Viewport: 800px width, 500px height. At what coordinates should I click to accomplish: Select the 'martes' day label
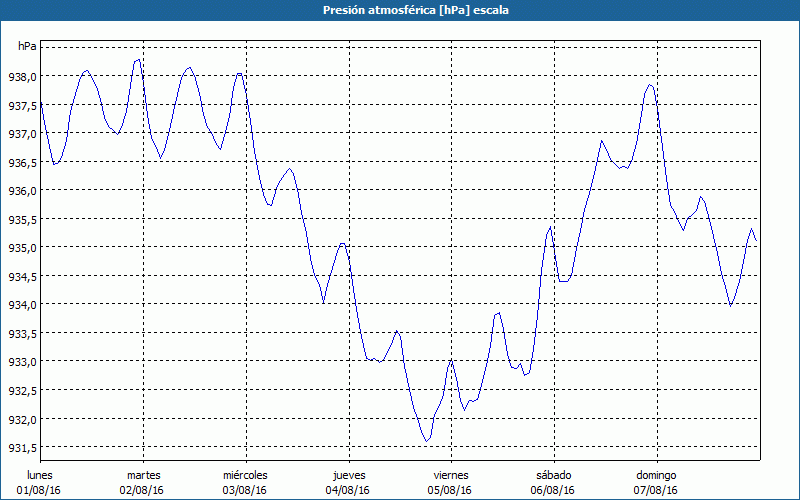coord(143,474)
